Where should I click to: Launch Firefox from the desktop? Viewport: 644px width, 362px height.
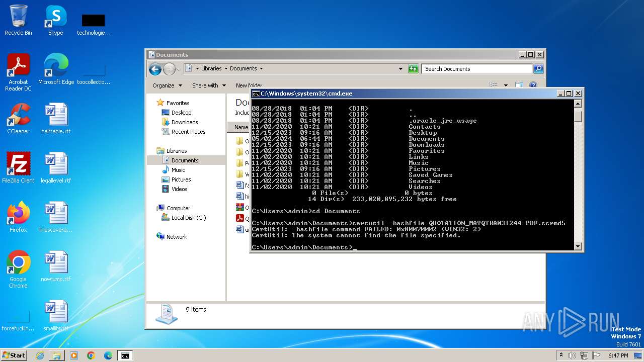[18, 217]
